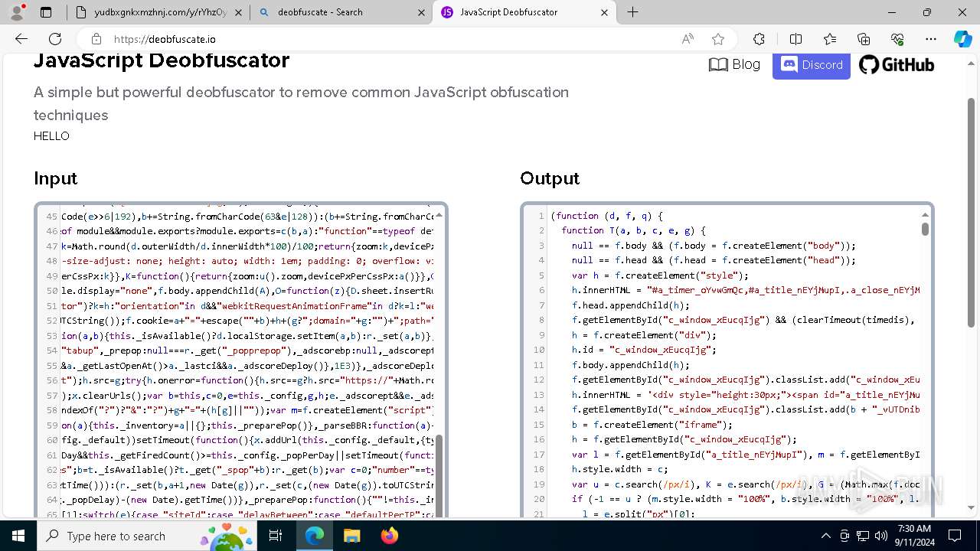Click the Output editor vertical scrollbar thumb
Viewport: 980px width, 551px height.
pos(925,229)
